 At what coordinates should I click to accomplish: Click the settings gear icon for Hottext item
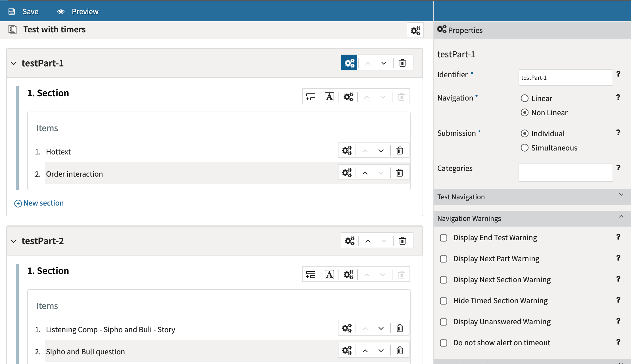[x=347, y=150]
